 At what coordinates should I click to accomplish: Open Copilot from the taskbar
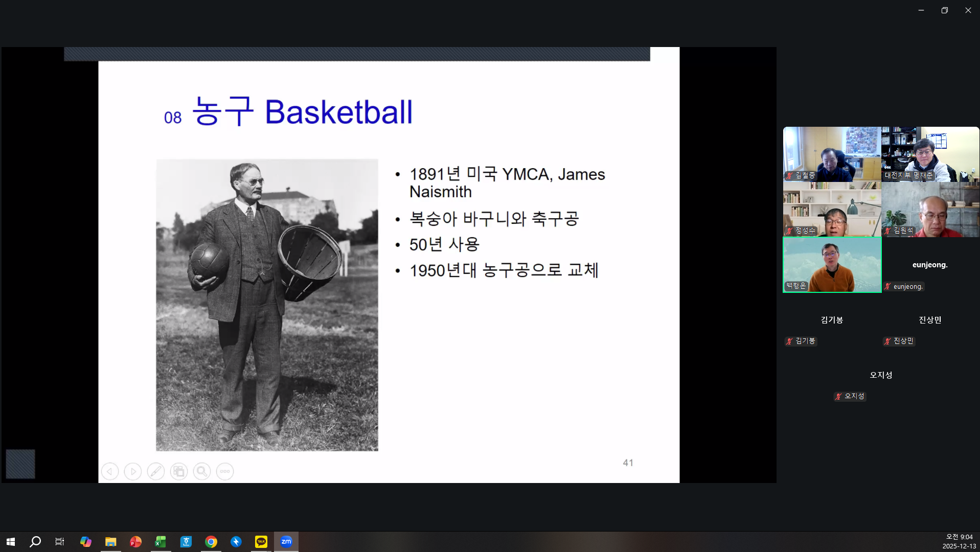[85, 541]
